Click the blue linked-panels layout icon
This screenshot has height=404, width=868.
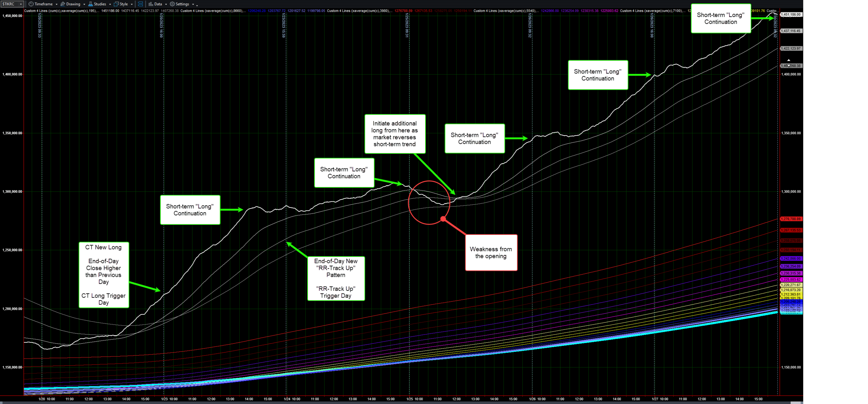tap(140, 4)
